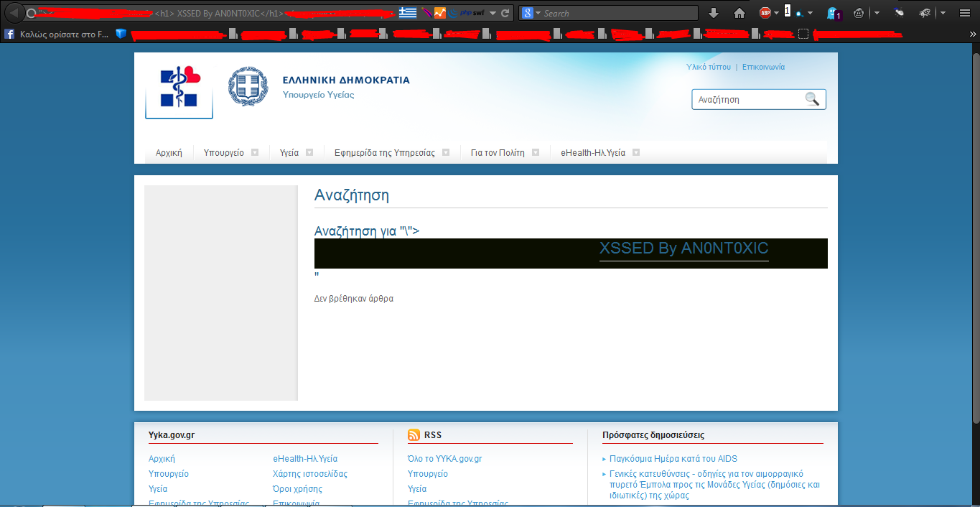This screenshot has height=507, width=980.
Task: Expand the Υπουργείο menu dropdown arrow
Action: click(x=255, y=152)
